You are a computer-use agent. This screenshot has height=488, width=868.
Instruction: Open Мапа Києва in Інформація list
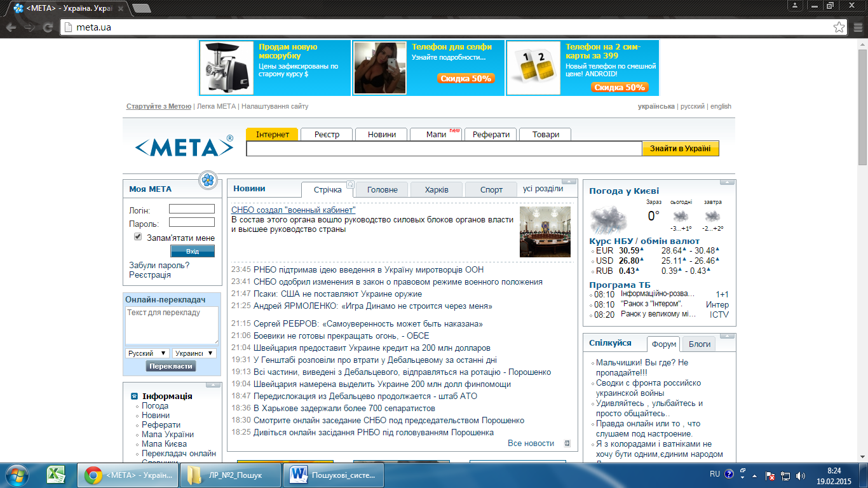164,444
